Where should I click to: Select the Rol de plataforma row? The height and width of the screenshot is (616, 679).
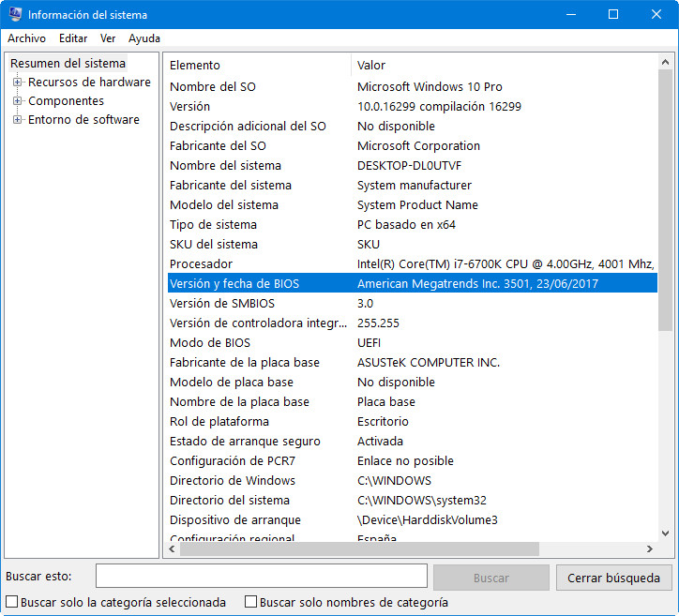coord(413,422)
